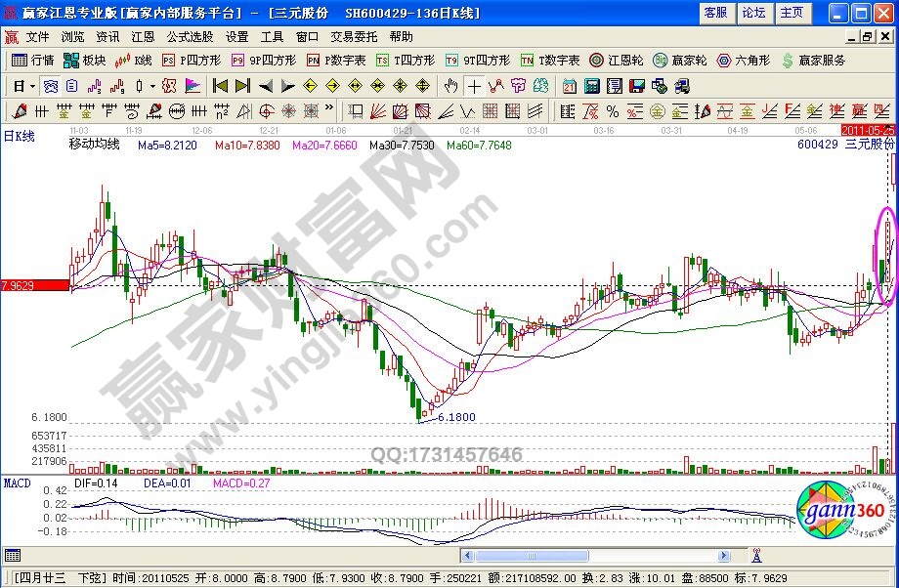899x588 pixels.
Task: Toggle the hand pan tool
Action: (450, 86)
